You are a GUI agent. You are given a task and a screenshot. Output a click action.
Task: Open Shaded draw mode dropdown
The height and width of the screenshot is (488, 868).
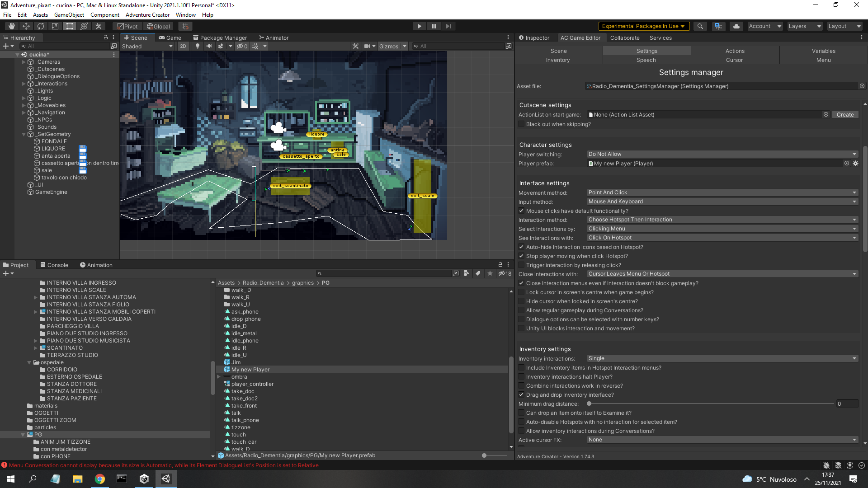(x=147, y=46)
